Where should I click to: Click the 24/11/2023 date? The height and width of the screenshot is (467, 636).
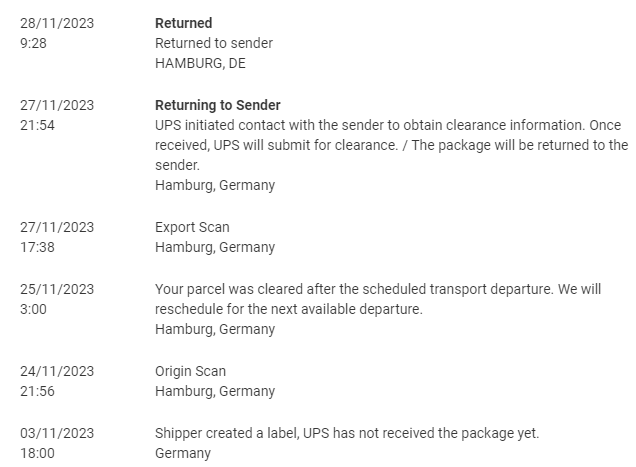coord(57,371)
